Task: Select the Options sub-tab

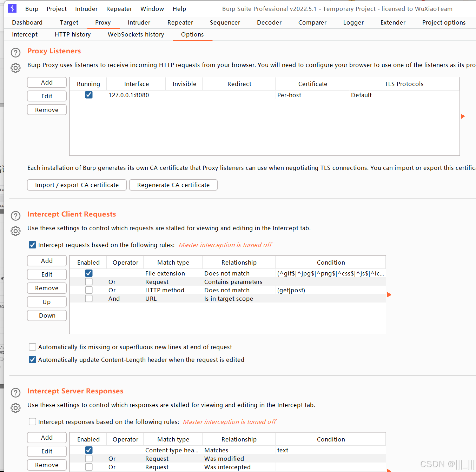Action: tap(192, 34)
